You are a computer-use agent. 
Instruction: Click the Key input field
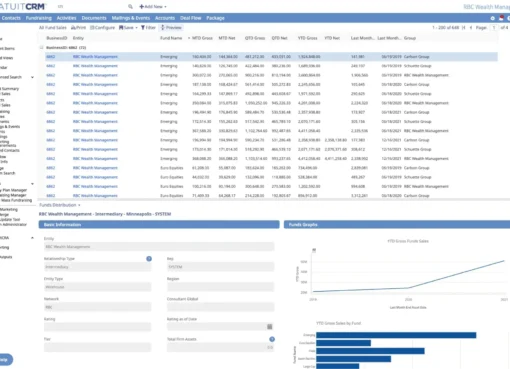(x=220, y=267)
